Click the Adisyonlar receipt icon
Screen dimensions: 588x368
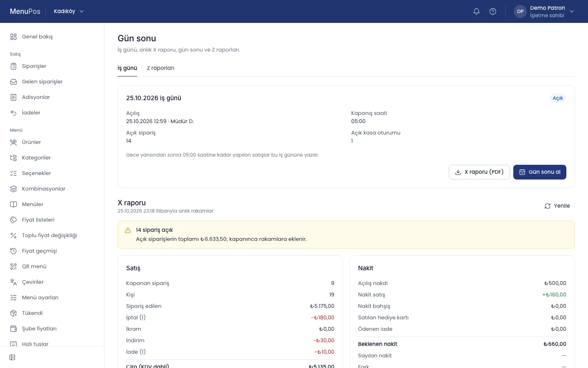coord(13,97)
